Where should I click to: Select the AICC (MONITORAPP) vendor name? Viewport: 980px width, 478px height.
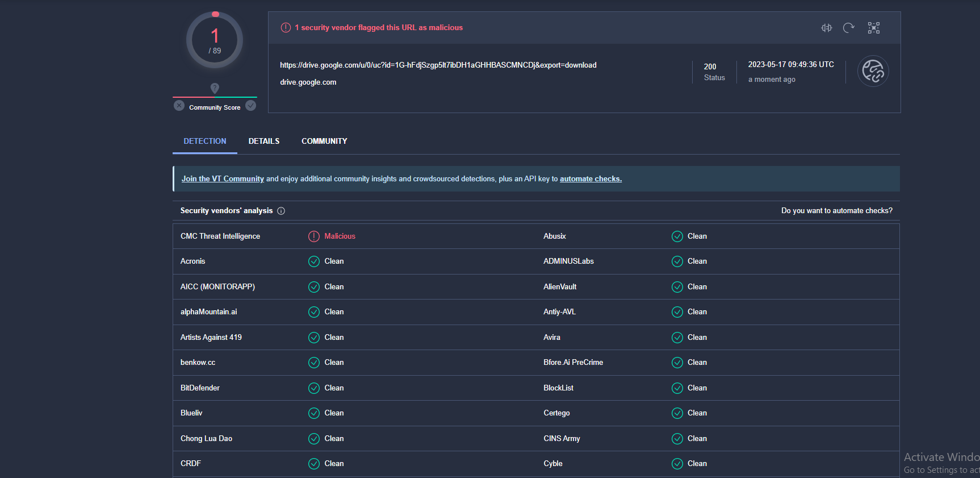pyautogui.click(x=217, y=287)
